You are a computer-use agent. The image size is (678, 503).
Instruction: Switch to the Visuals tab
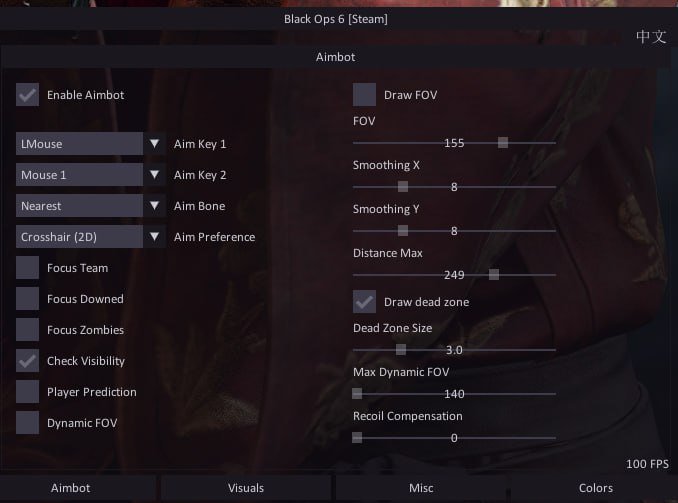pos(246,488)
